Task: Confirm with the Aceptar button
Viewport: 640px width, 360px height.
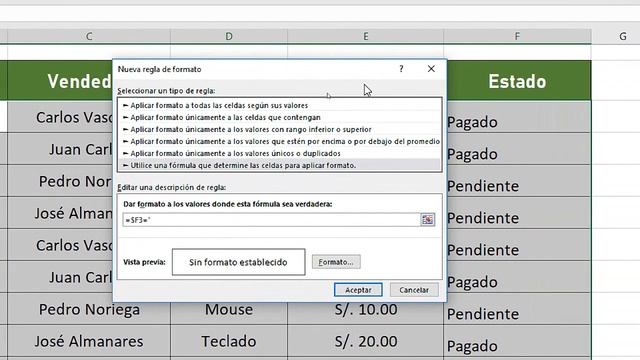Action: pyautogui.click(x=358, y=290)
